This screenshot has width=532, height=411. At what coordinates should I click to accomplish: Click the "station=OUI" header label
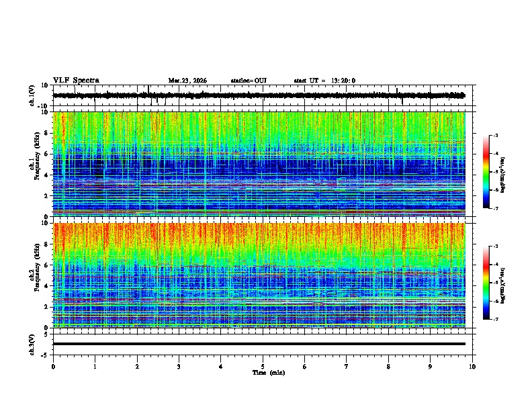tap(249, 81)
